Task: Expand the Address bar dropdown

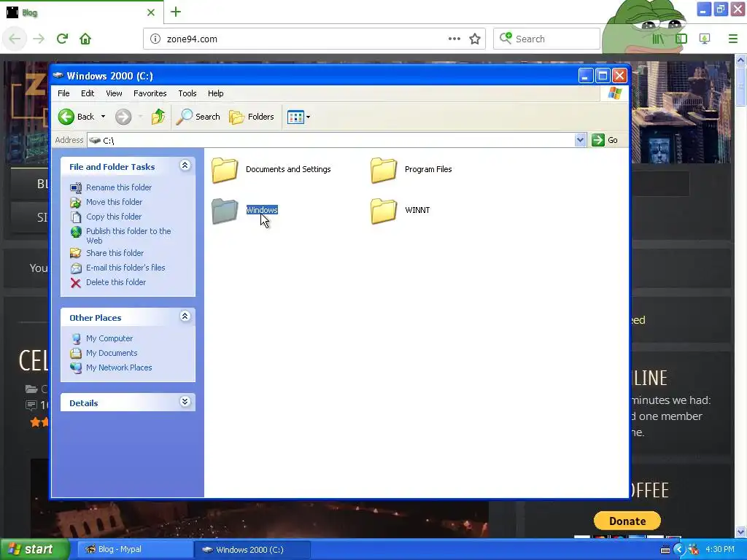Action: 580,140
